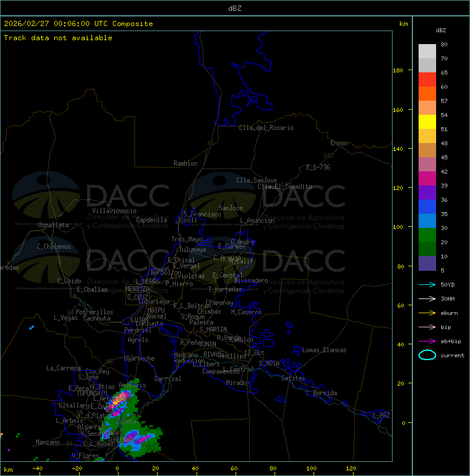Click the 120 km mark on horizontal axis
This screenshot has width=470, height=476.
(351, 469)
